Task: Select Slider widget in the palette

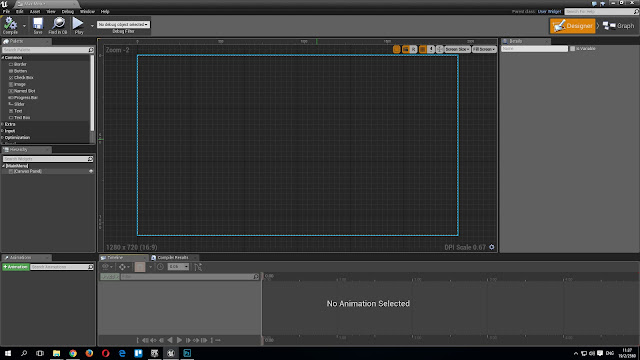Action: [x=19, y=104]
